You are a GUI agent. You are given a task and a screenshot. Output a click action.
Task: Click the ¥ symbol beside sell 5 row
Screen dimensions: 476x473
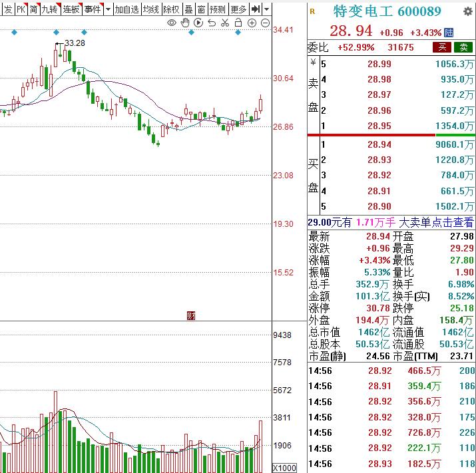[313, 63]
